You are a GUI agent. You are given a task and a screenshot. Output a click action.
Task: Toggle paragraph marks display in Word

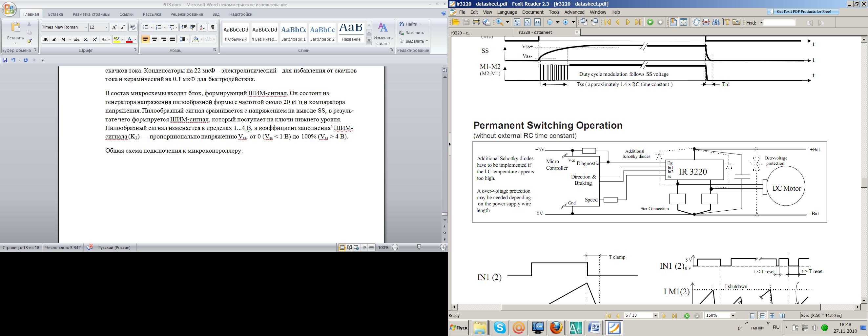pyautogui.click(x=213, y=27)
